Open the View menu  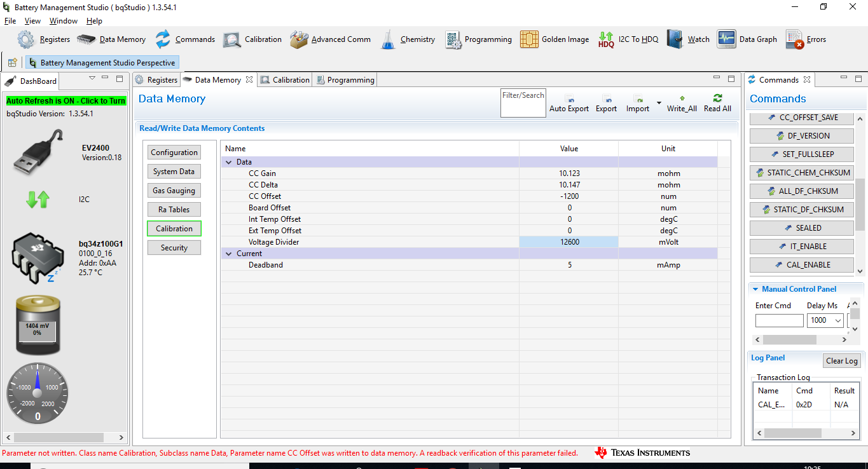pos(33,21)
